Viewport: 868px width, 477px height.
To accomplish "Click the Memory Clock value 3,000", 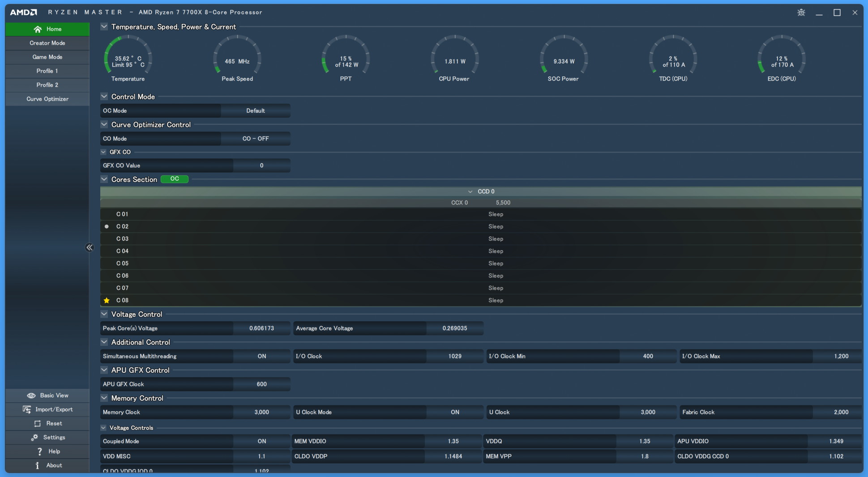I will pos(262,412).
